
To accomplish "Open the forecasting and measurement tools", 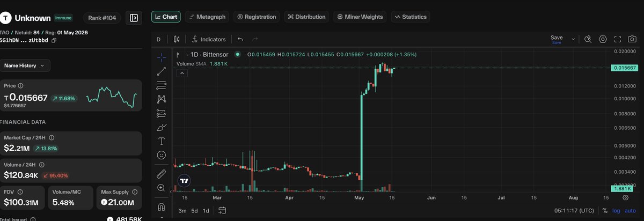I will [161, 113].
